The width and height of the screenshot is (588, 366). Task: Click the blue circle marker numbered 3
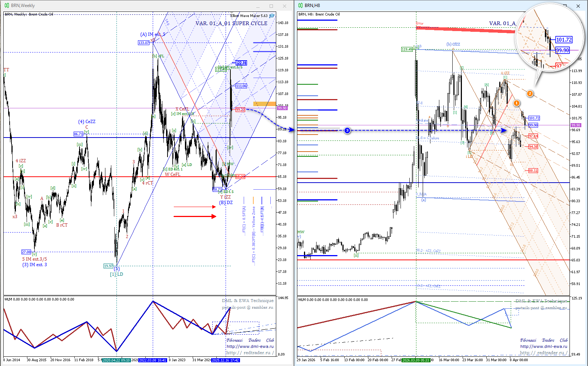(x=347, y=131)
